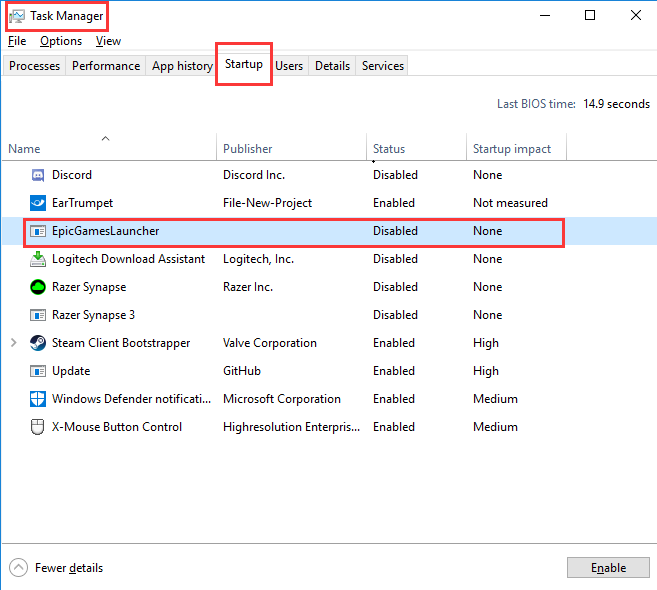The image size is (657, 590).
Task: Click the Fewer details link
Action: point(69,568)
